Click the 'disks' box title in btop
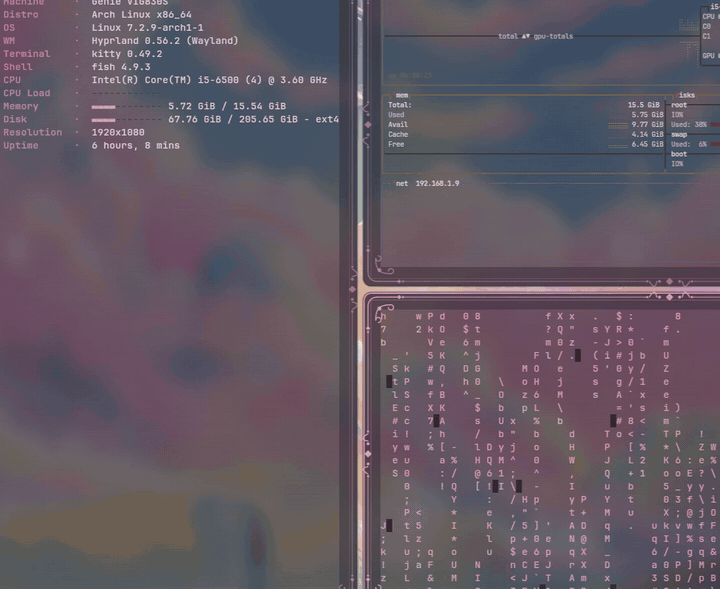The width and height of the screenshot is (720, 589). tap(686, 95)
